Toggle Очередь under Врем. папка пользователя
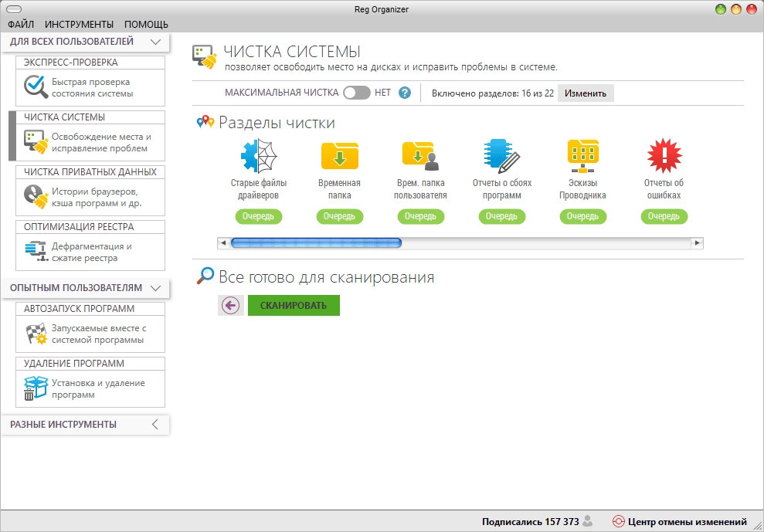 (420, 216)
